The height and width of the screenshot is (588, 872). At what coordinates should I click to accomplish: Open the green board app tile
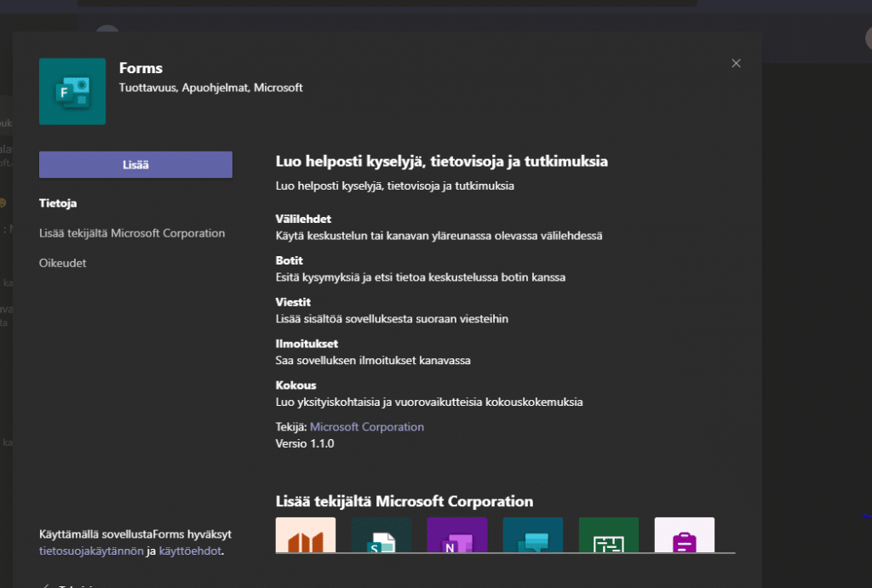608,534
